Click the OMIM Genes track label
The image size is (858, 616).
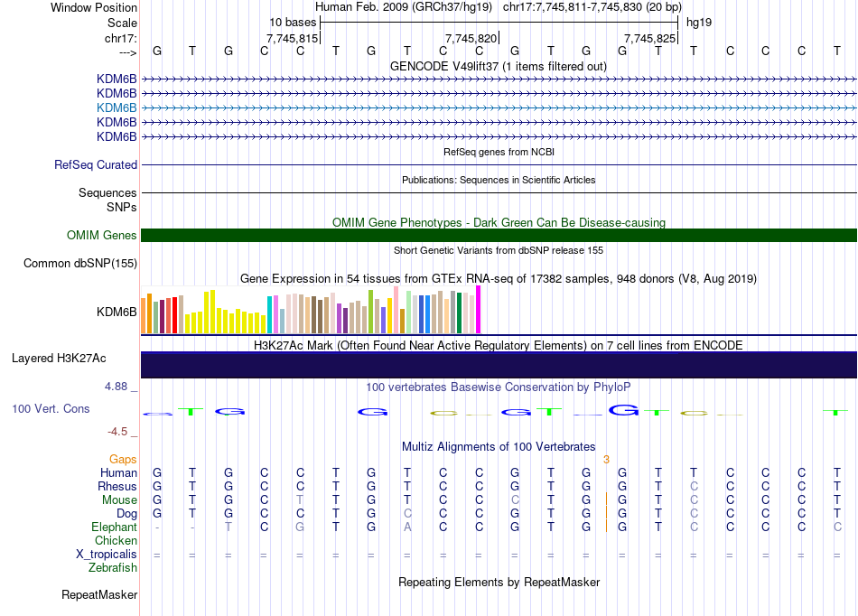[x=102, y=236]
